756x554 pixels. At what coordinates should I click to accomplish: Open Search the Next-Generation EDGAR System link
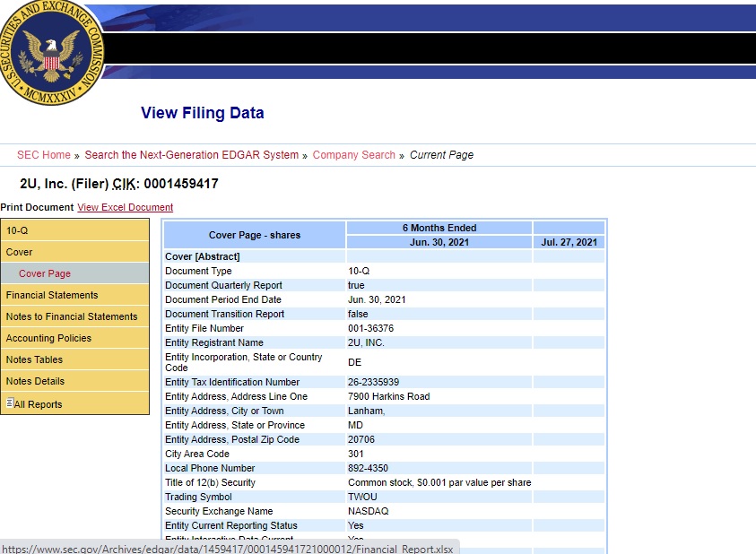191,155
